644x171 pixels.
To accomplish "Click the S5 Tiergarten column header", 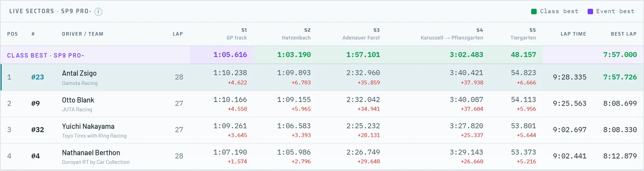I will point(523,34).
